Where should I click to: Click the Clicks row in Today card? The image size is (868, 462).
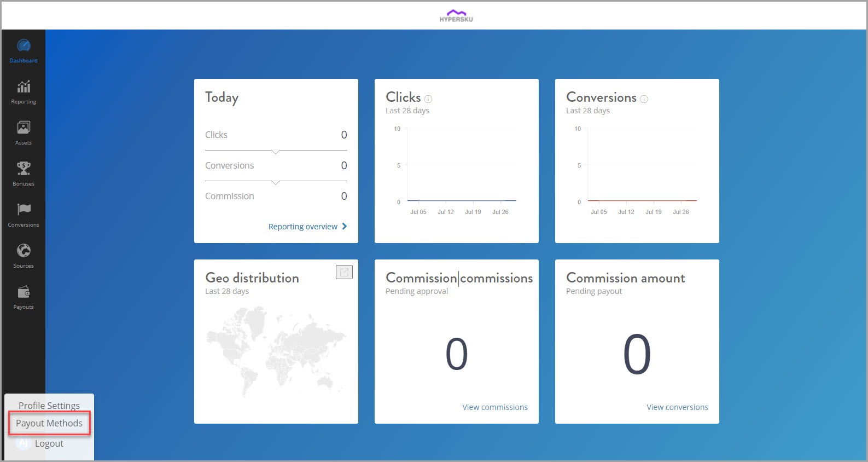pyautogui.click(x=276, y=135)
